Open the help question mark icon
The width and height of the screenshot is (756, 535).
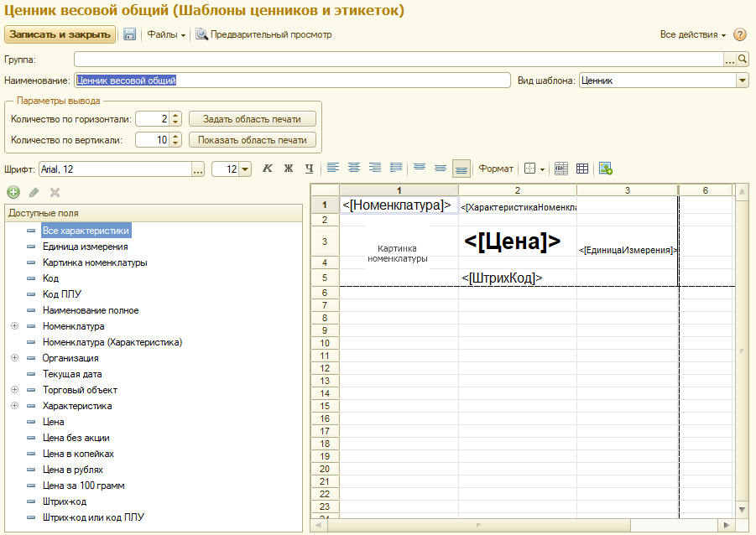739,34
